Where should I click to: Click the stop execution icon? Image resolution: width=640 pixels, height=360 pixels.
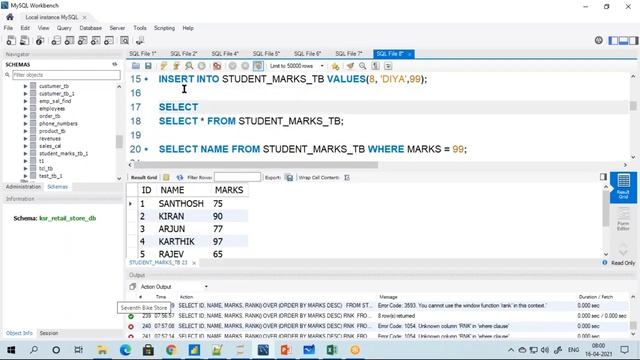point(202,66)
